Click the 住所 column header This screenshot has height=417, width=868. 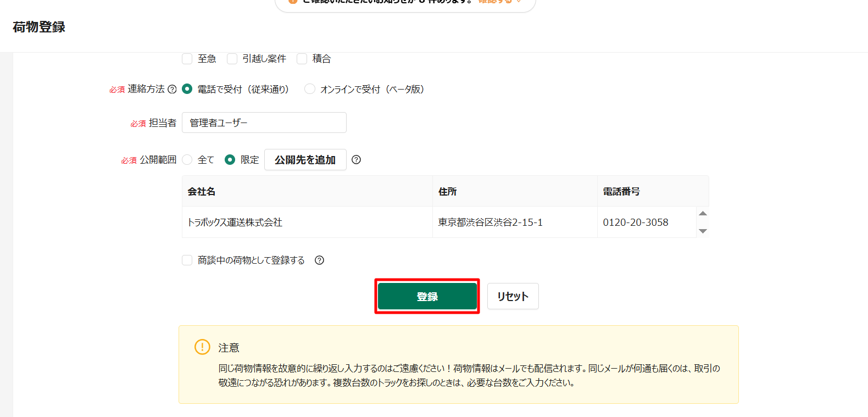(515, 191)
